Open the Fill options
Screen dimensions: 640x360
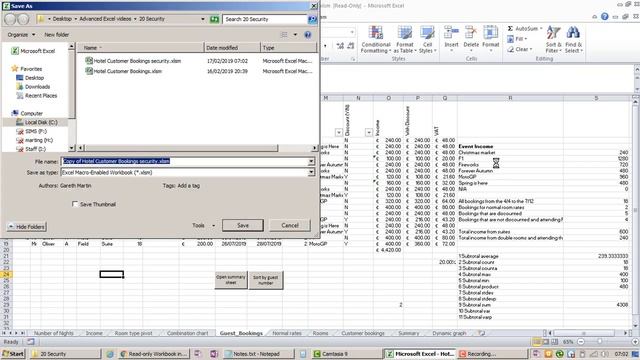(x=517, y=39)
